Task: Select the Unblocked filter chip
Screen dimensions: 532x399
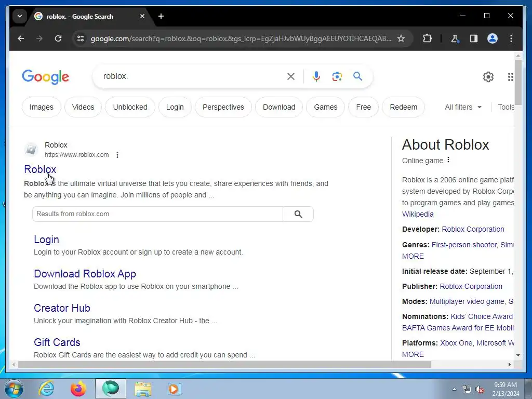Action: tap(130, 107)
